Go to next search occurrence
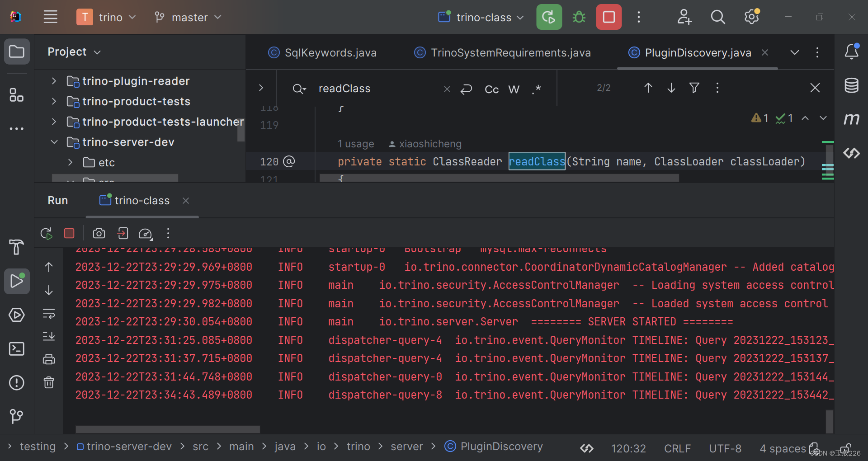 coord(671,88)
